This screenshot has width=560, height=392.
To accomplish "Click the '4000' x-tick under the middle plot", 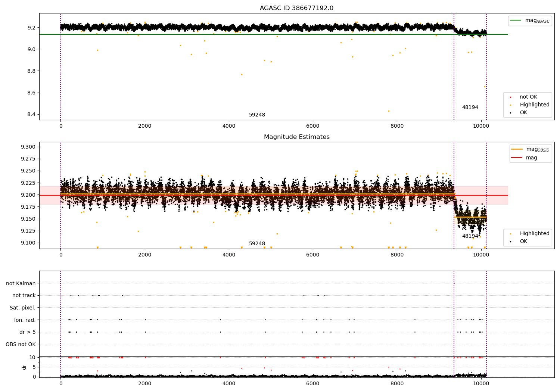I will coord(229,255).
